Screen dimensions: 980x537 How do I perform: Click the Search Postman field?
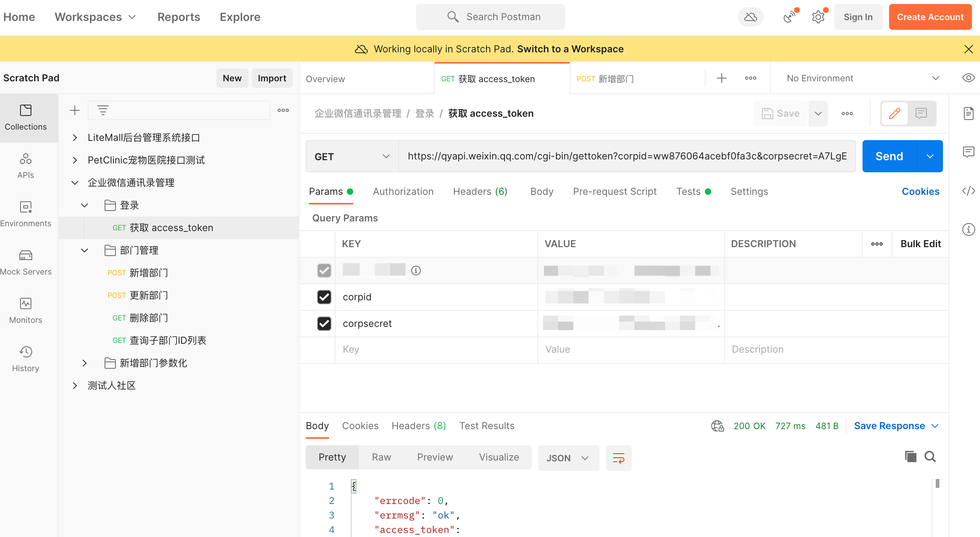[x=490, y=17]
